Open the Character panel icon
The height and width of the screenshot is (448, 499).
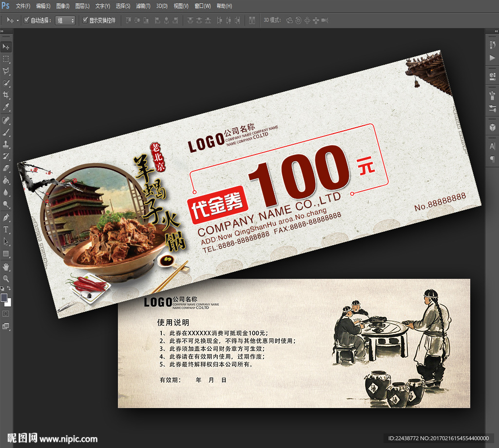[492, 146]
